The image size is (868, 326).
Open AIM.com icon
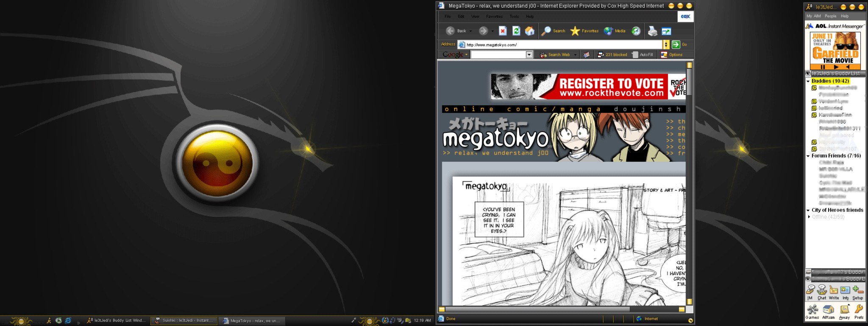coord(828,312)
